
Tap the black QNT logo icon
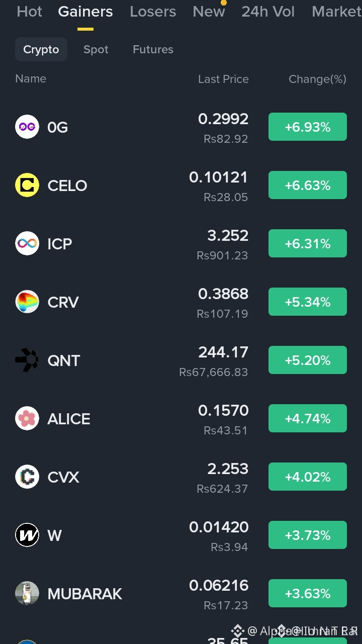coord(27,360)
